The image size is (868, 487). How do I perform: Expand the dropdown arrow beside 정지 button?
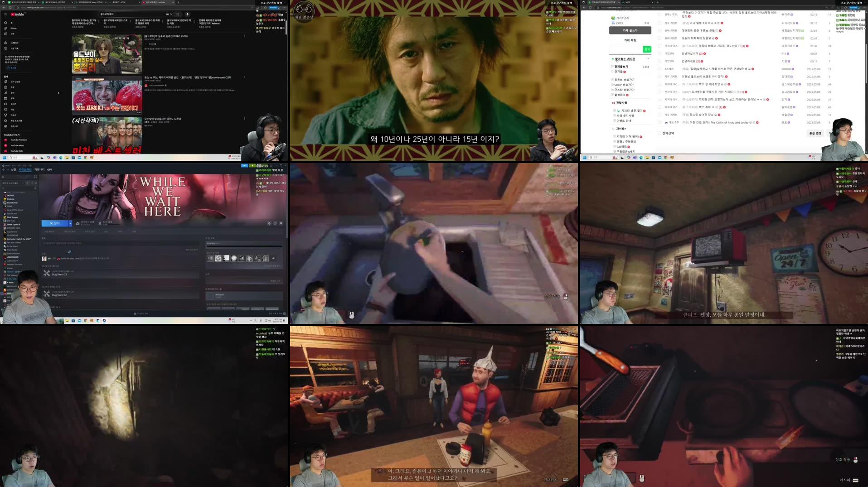(x=70, y=223)
